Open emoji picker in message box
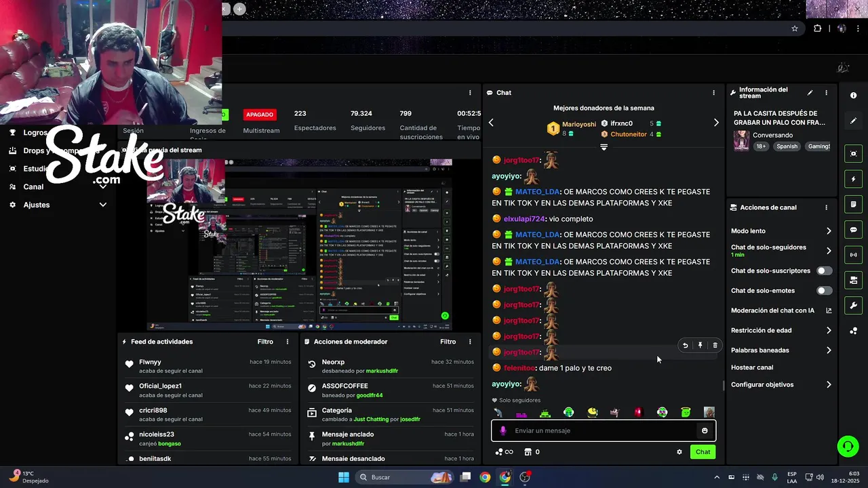 point(705,430)
